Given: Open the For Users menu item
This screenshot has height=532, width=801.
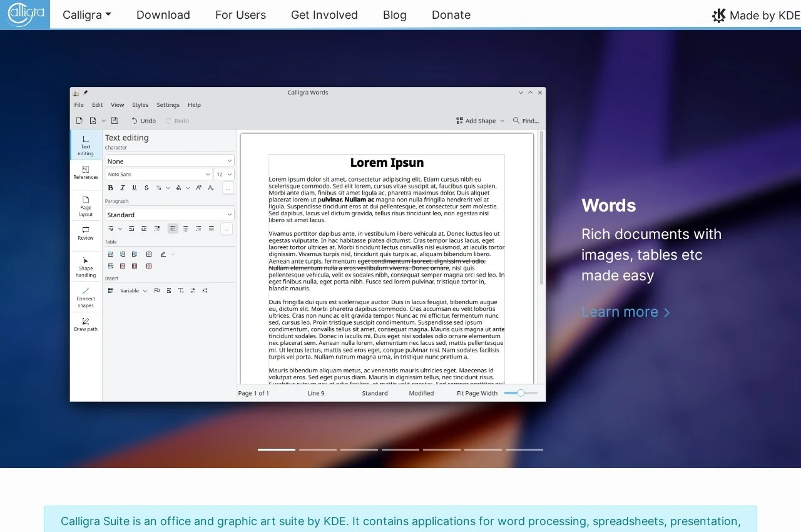Looking at the screenshot, I should tap(240, 15).
